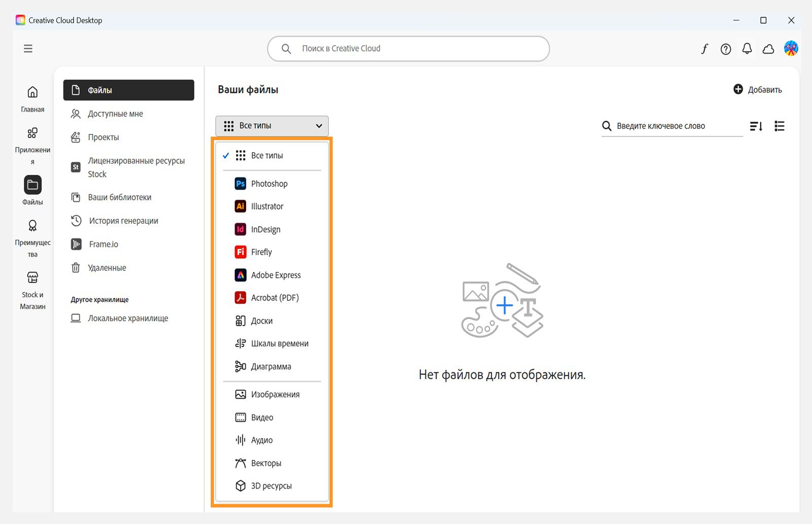Open the user profile avatar

click(x=791, y=49)
